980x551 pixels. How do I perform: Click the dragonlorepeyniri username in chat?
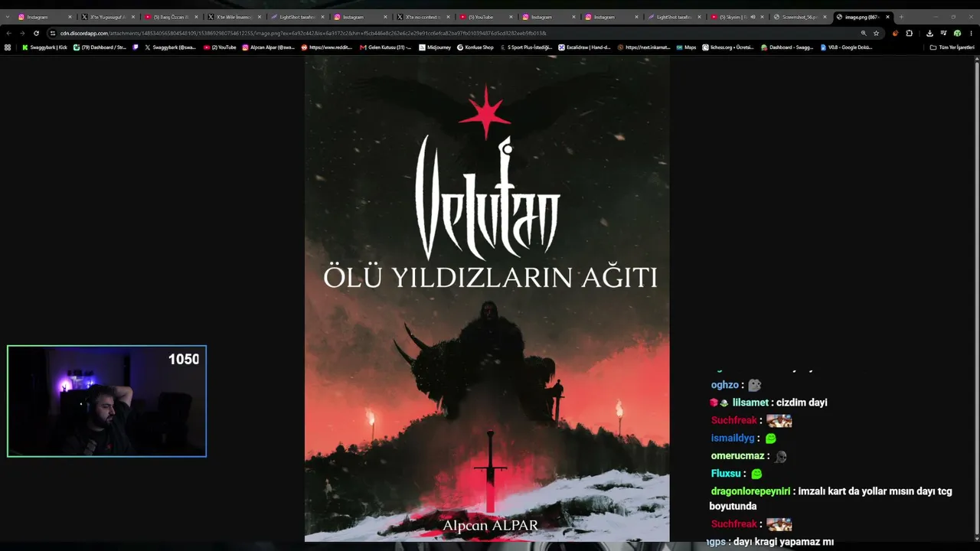751,491
